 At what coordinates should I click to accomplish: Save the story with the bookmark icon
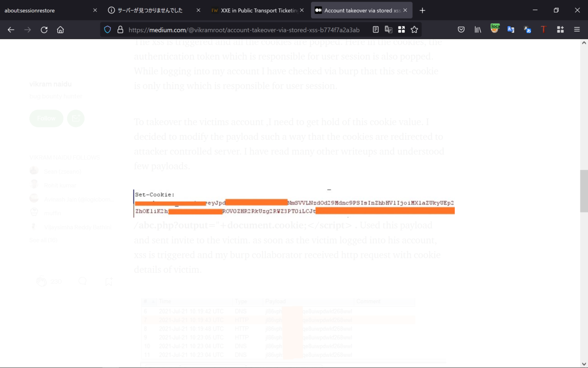pos(109,282)
